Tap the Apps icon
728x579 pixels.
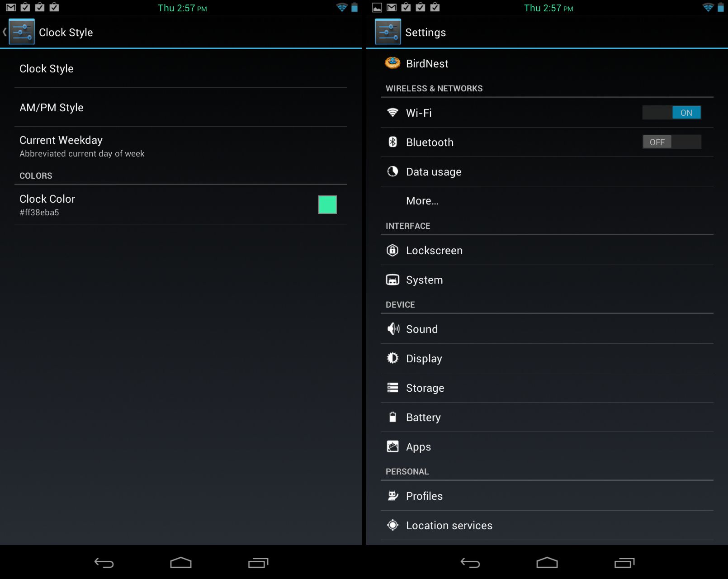392,446
